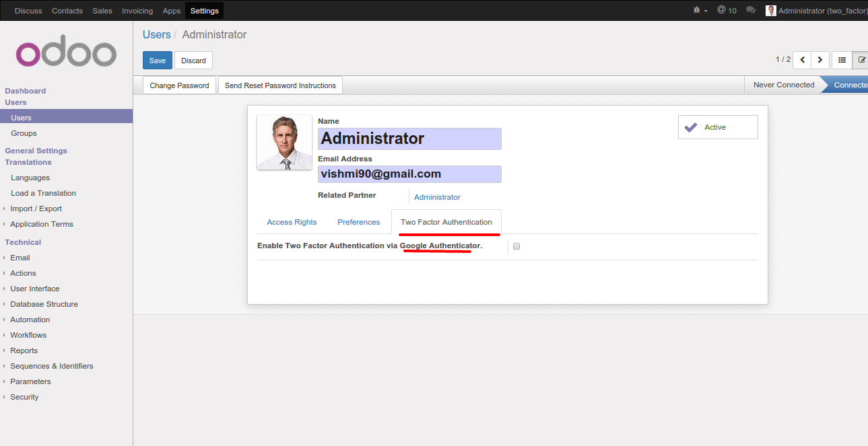Expand the Security section in sidebar
Screen dimensions: 868x446
coord(24,397)
